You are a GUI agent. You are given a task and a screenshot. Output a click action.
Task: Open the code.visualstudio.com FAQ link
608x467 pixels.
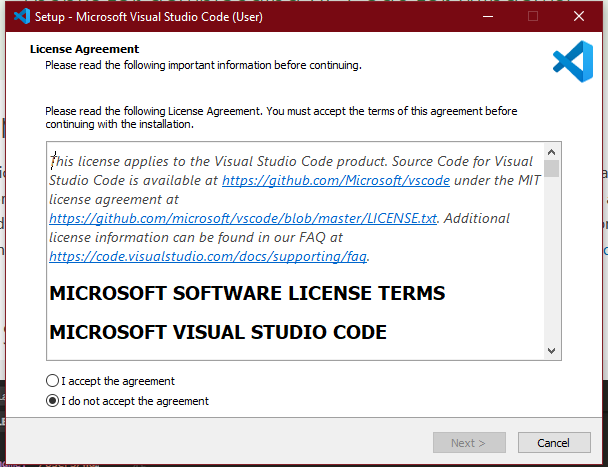click(208, 256)
